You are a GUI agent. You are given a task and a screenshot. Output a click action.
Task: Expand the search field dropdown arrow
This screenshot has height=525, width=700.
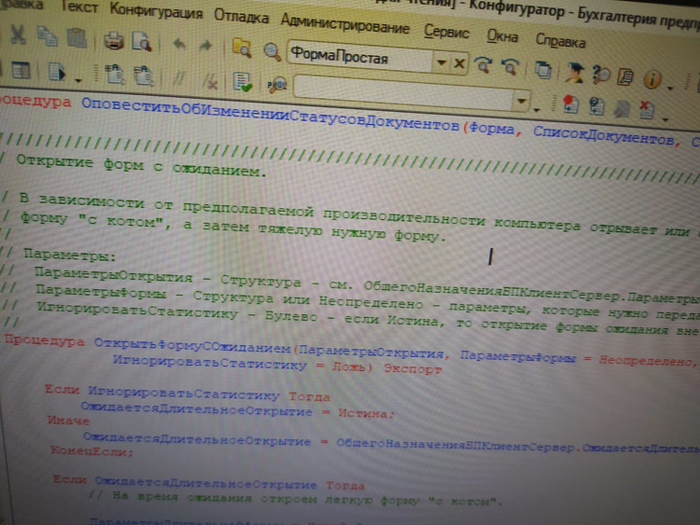(x=440, y=61)
